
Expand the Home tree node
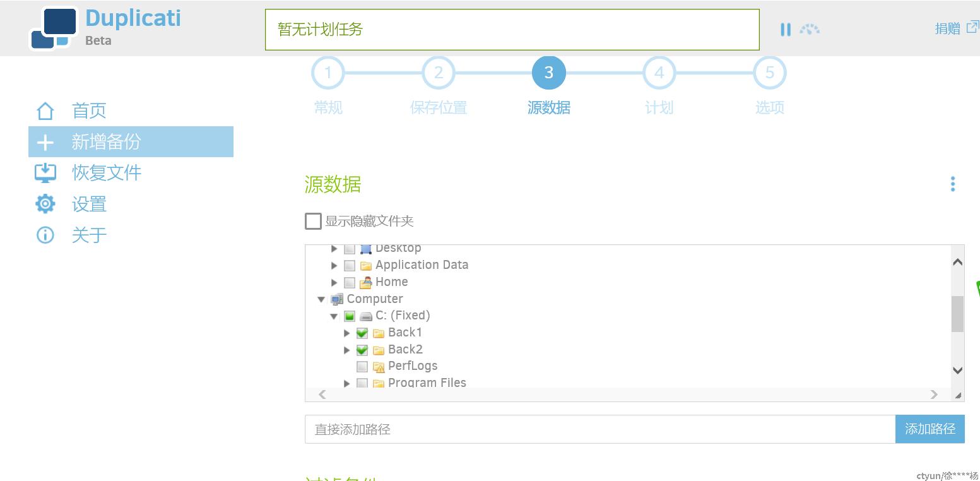click(x=334, y=283)
